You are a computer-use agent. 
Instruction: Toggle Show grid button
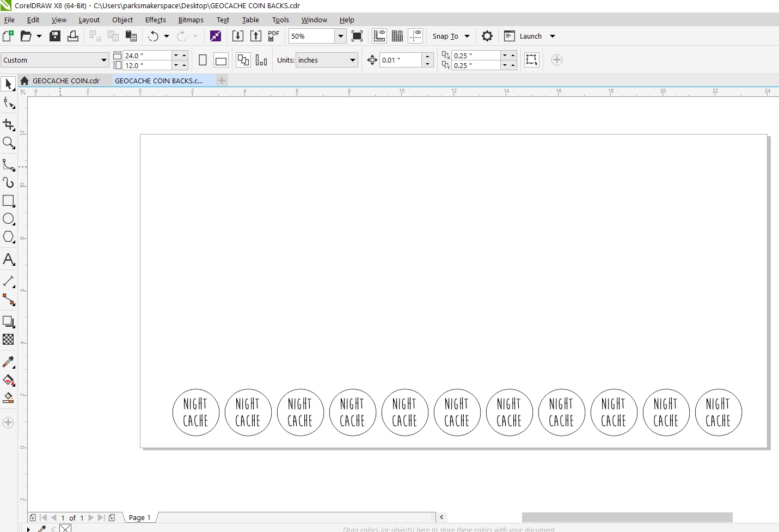coord(397,36)
